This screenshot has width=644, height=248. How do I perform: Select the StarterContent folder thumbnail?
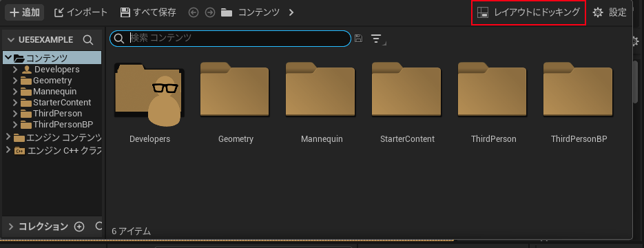point(406,90)
